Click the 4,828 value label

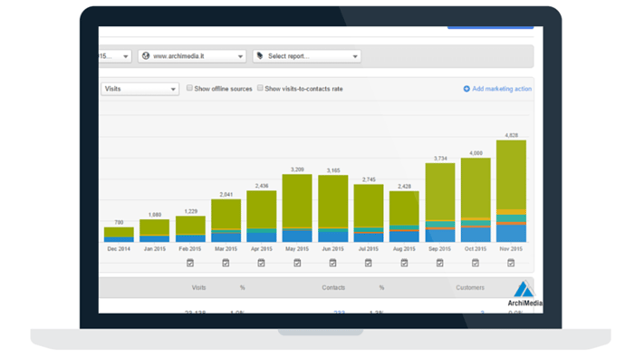[x=512, y=135]
